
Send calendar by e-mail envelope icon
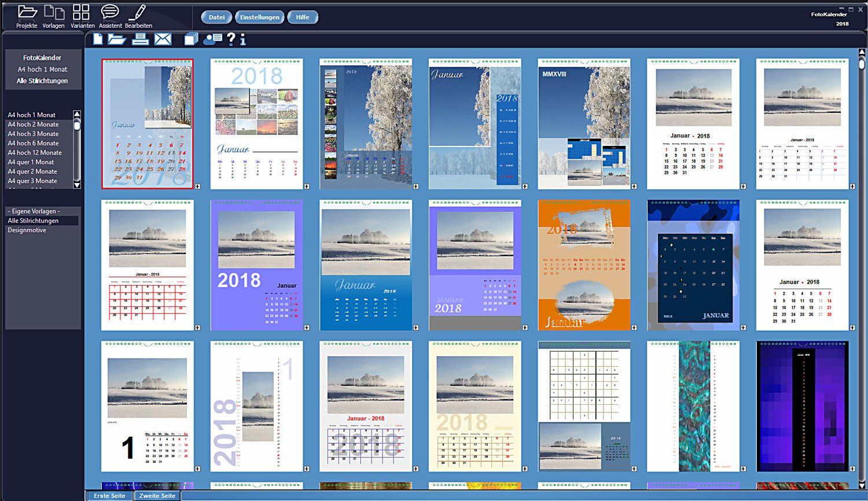[x=163, y=39]
